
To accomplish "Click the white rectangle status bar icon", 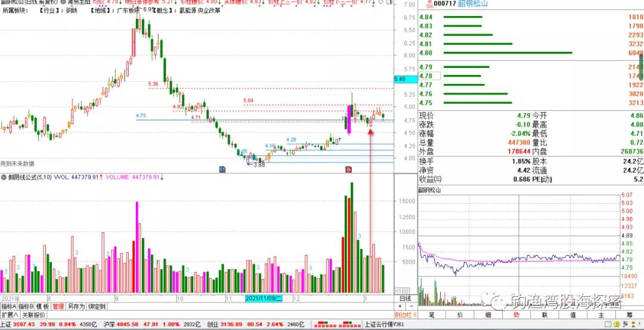I will 609,325.
